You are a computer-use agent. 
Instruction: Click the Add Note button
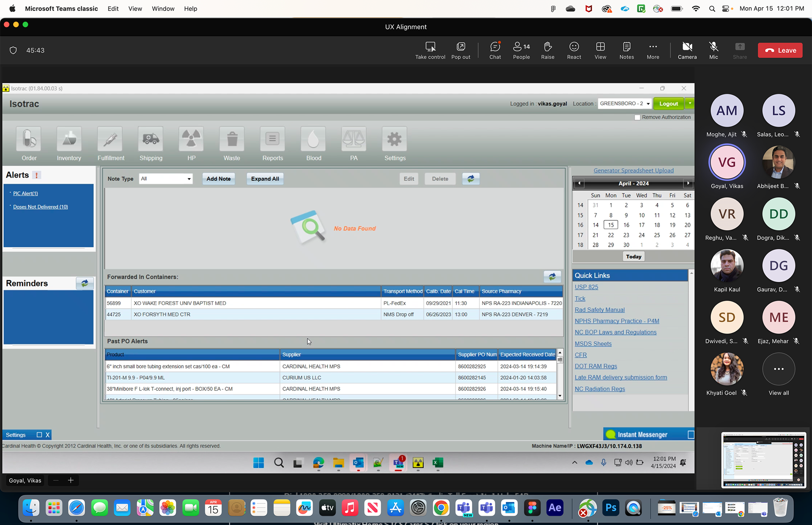point(218,179)
